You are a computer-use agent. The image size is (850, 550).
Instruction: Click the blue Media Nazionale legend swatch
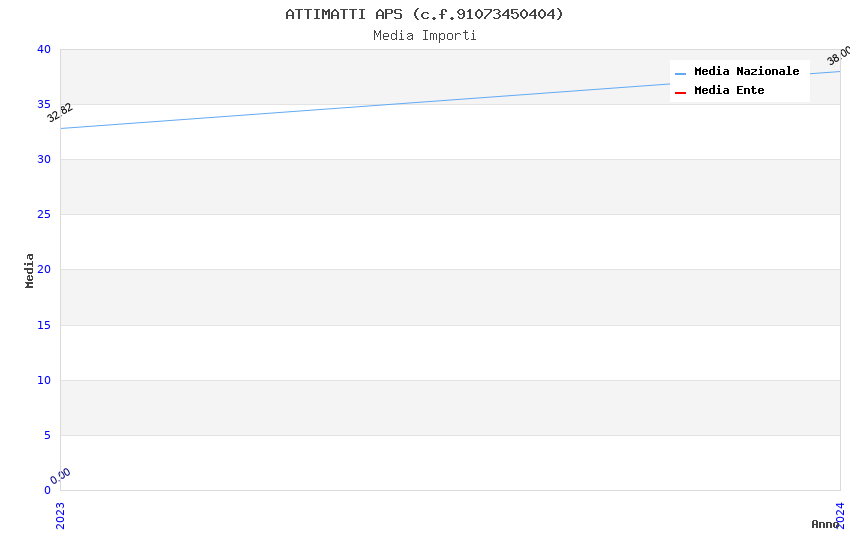(680, 73)
